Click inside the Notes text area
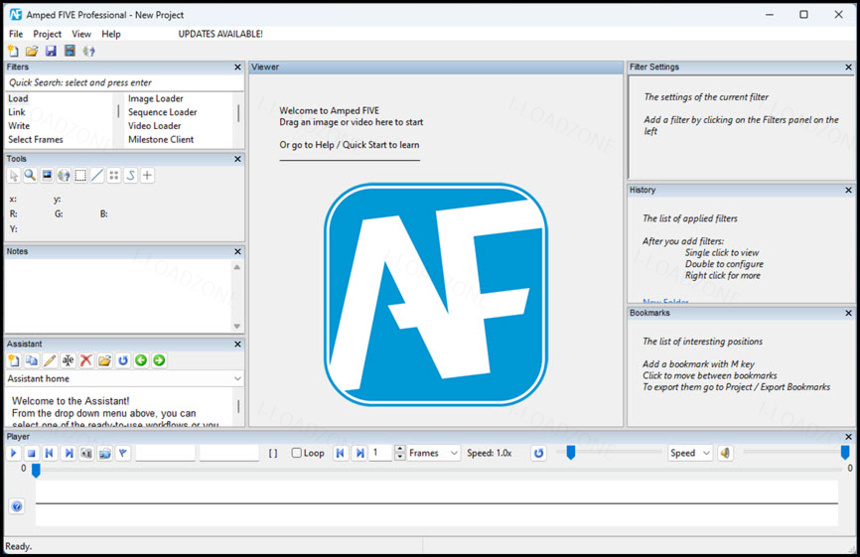Screen dimensions: 860x557 118,296
